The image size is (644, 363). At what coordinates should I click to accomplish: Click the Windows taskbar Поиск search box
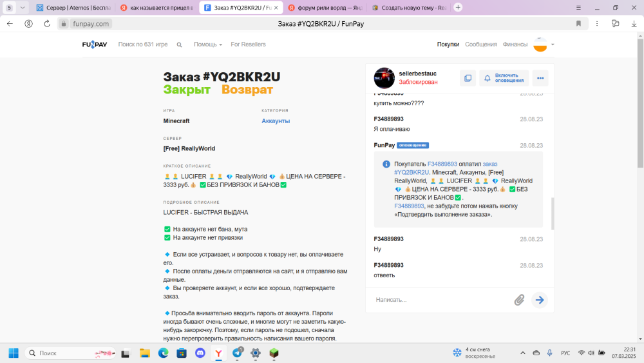[x=70, y=353]
